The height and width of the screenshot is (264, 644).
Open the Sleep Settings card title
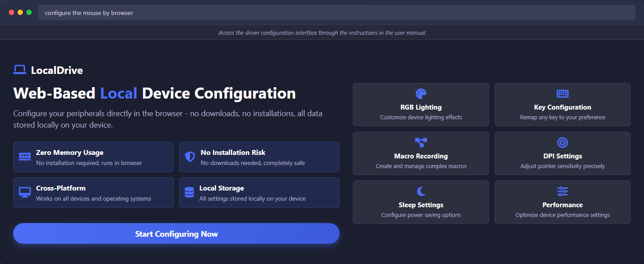pos(421,205)
